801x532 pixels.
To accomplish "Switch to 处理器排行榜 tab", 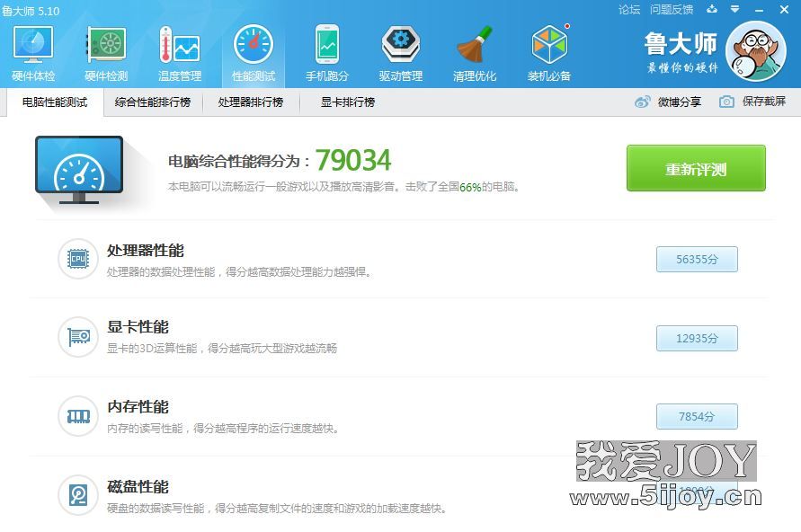I will tap(250, 102).
